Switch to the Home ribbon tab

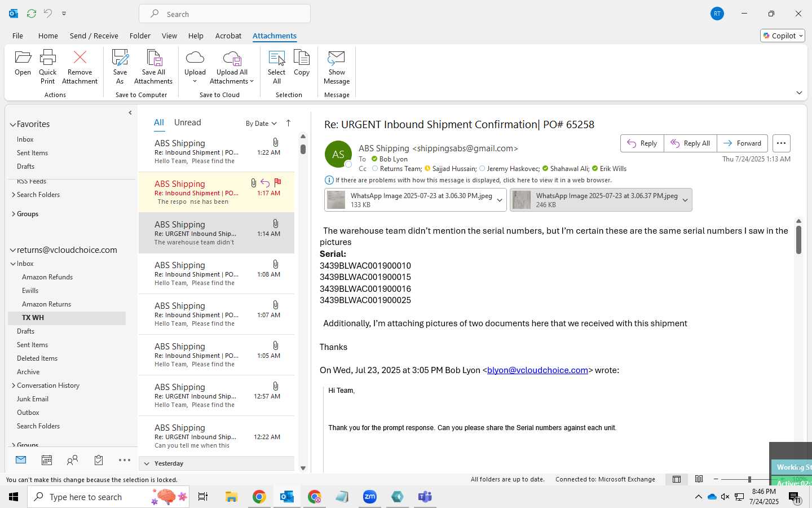point(48,36)
